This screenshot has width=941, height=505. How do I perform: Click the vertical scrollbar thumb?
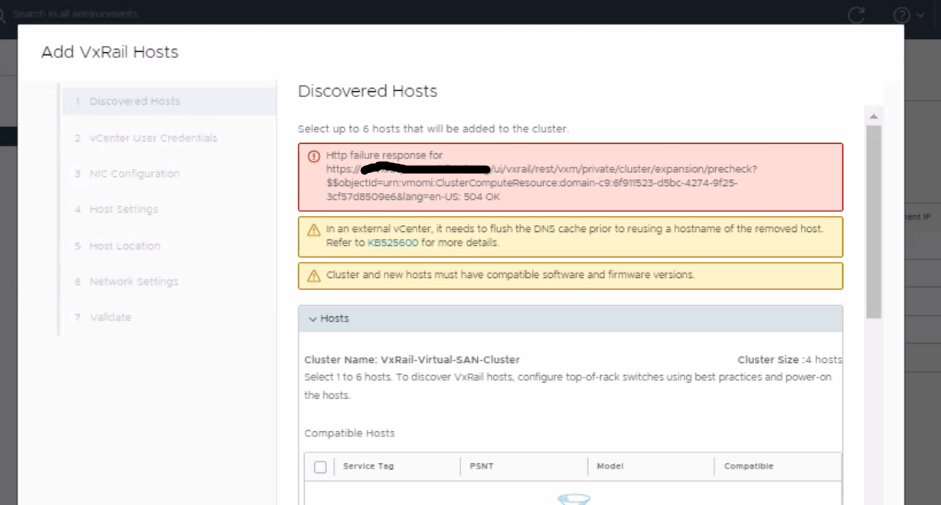873,220
